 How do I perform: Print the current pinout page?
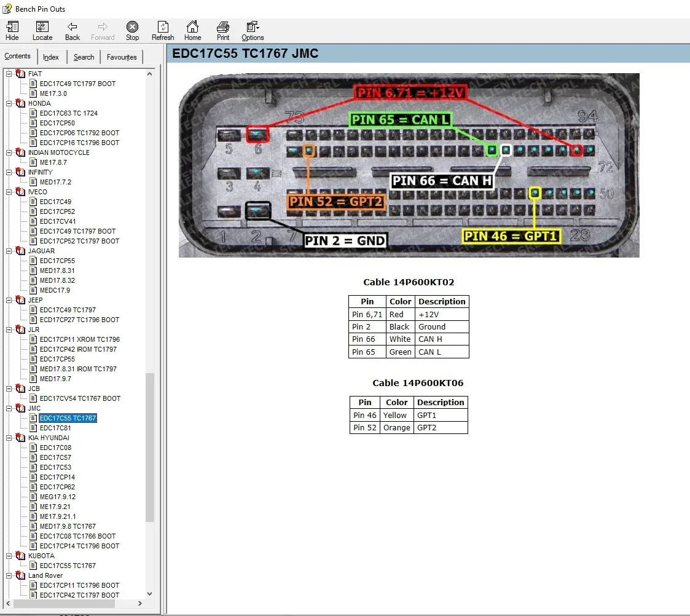(x=223, y=31)
